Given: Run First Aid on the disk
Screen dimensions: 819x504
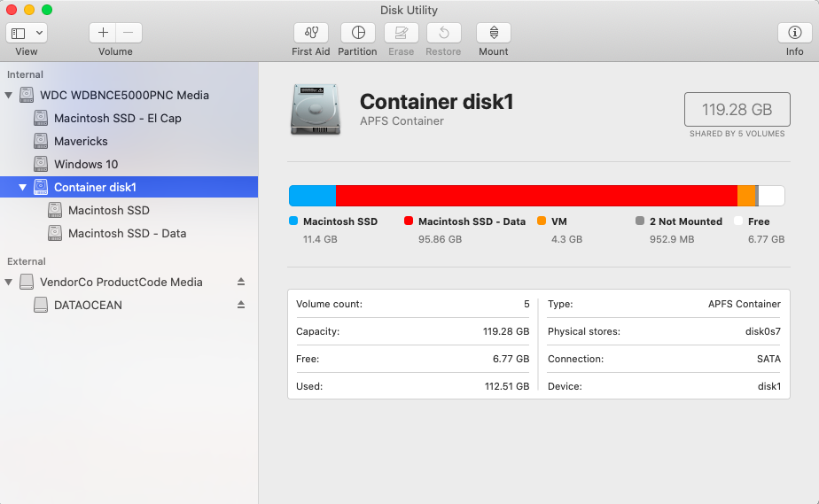Looking at the screenshot, I should point(311,33).
